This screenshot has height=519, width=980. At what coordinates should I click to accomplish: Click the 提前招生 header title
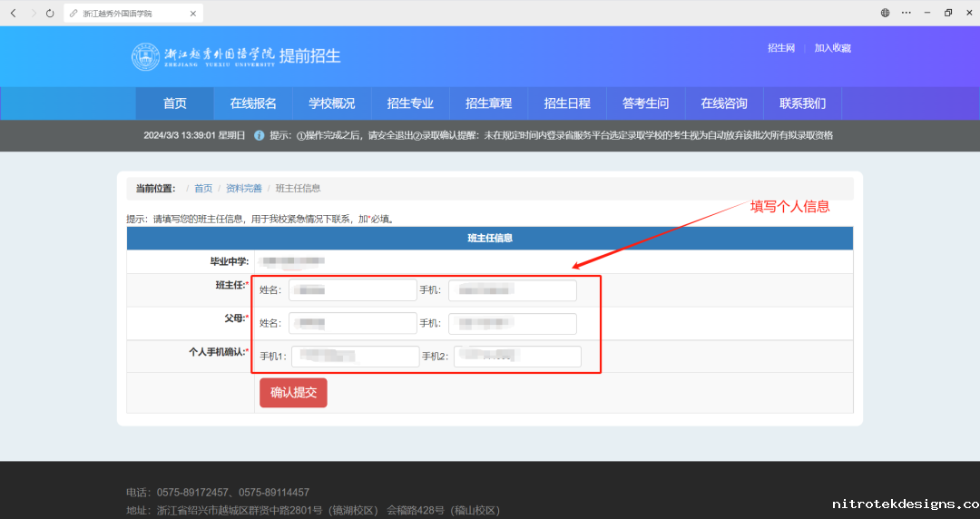pos(310,55)
